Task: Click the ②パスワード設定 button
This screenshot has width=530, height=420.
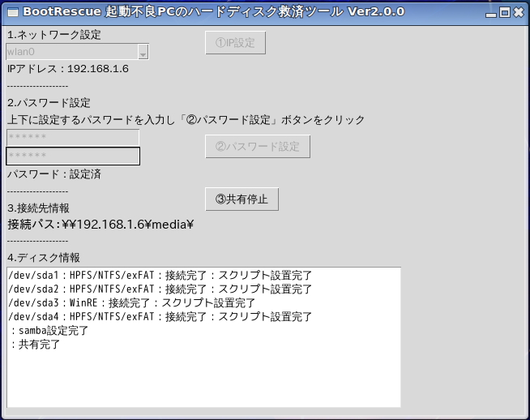Action: click(x=258, y=147)
